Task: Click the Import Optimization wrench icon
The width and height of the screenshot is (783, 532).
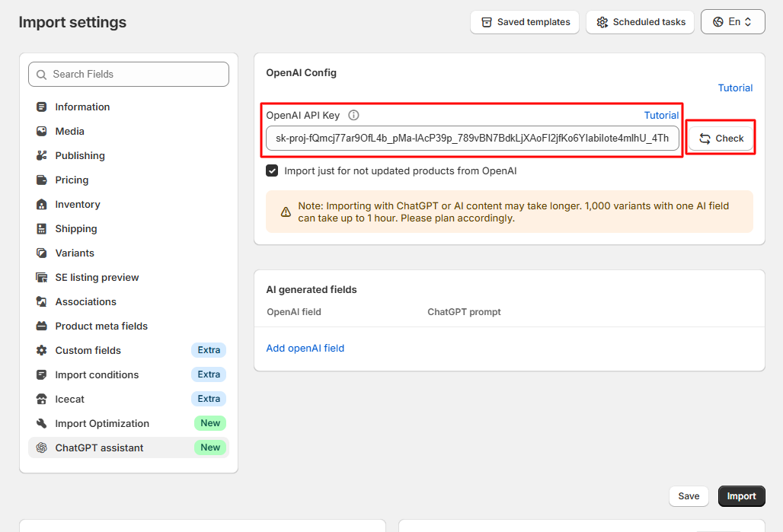Action: coord(41,424)
